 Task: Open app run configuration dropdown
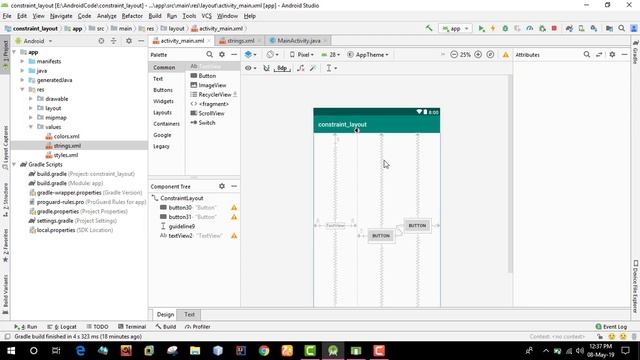pos(455,29)
